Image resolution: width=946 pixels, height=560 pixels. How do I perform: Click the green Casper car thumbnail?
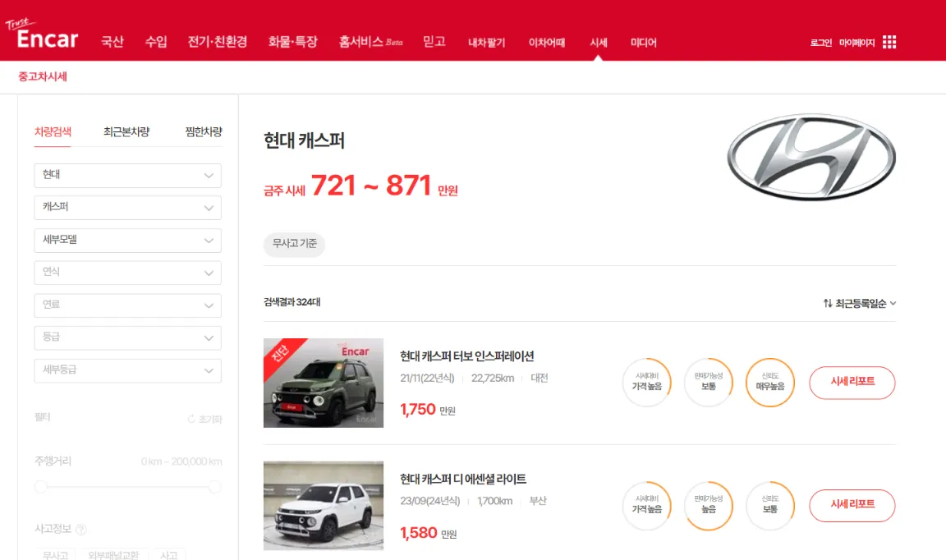324,383
